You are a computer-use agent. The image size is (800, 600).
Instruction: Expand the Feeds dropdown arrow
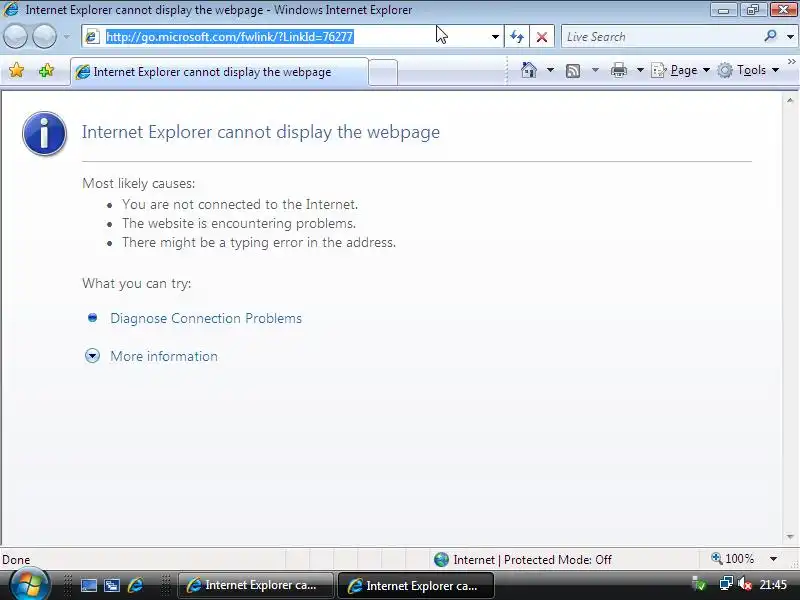(595, 70)
